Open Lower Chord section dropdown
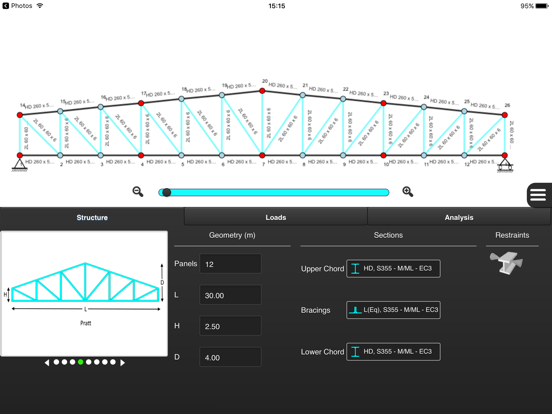Screen dimensions: 552x414 point(393,352)
